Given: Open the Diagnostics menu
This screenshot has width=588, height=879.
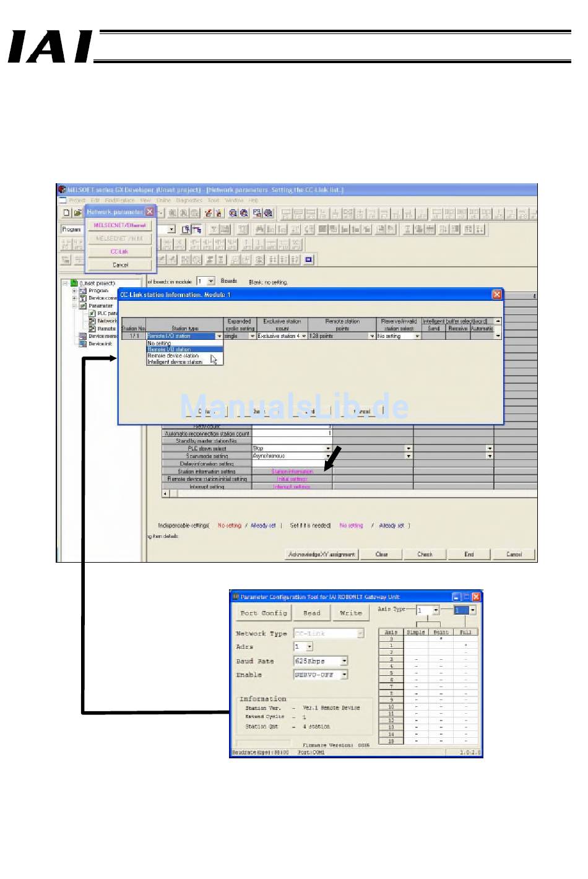Looking at the screenshot, I should pos(189,200).
